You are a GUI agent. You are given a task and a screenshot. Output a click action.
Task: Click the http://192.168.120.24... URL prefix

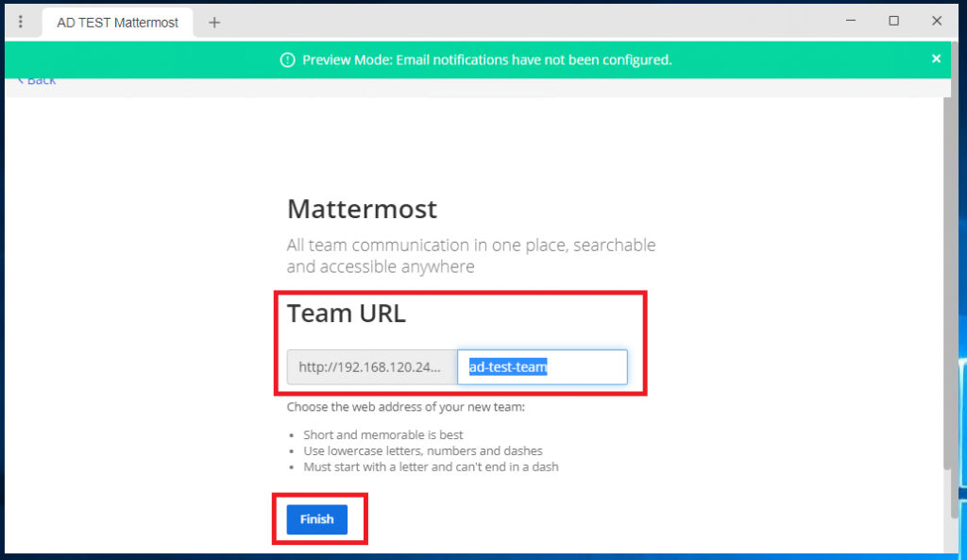pos(372,367)
